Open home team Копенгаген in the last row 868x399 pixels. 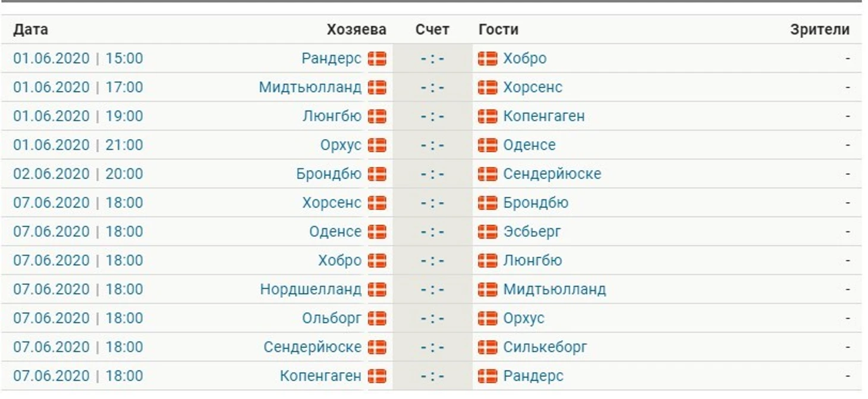point(320,376)
